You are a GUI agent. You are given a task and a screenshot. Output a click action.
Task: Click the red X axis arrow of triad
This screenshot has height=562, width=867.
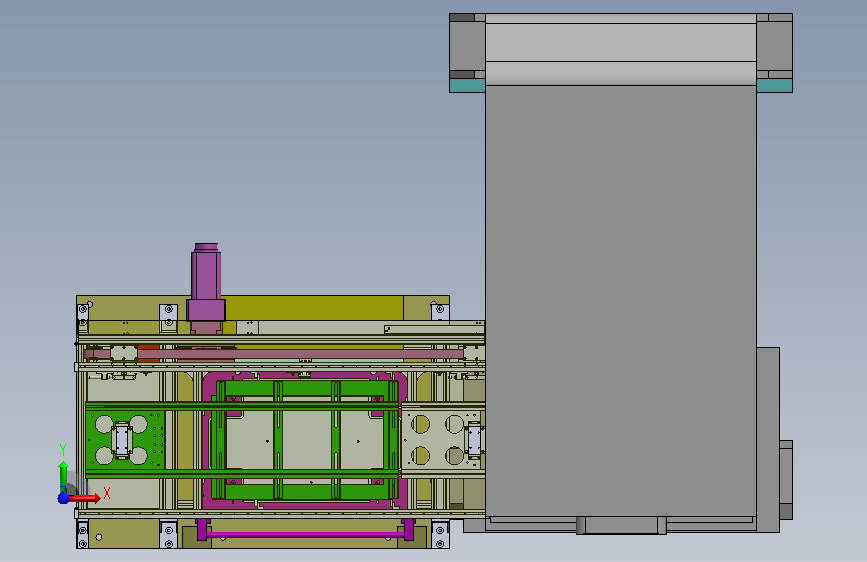(86, 498)
